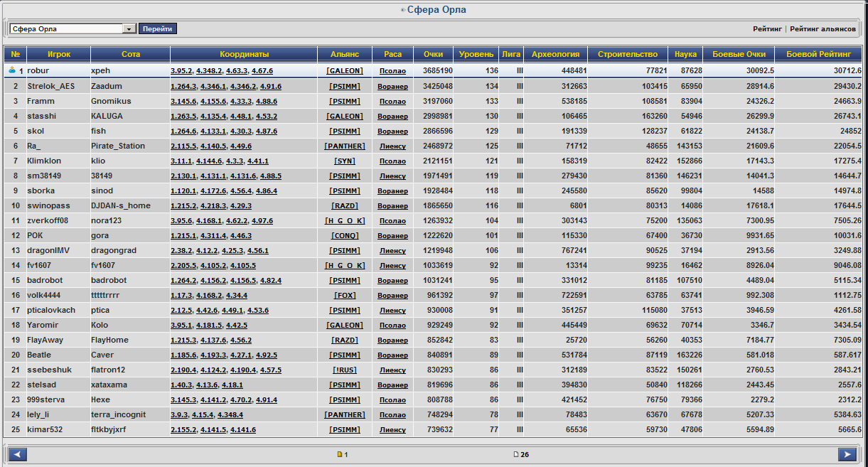The image size is (868, 467).
Task: Sort by Уровень column header
Action: (x=476, y=54)
